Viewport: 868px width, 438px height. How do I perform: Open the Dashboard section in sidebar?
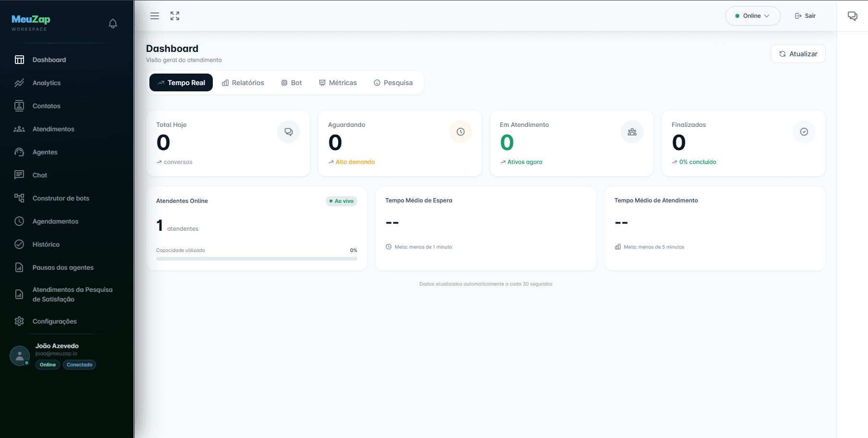coord(49,60)
